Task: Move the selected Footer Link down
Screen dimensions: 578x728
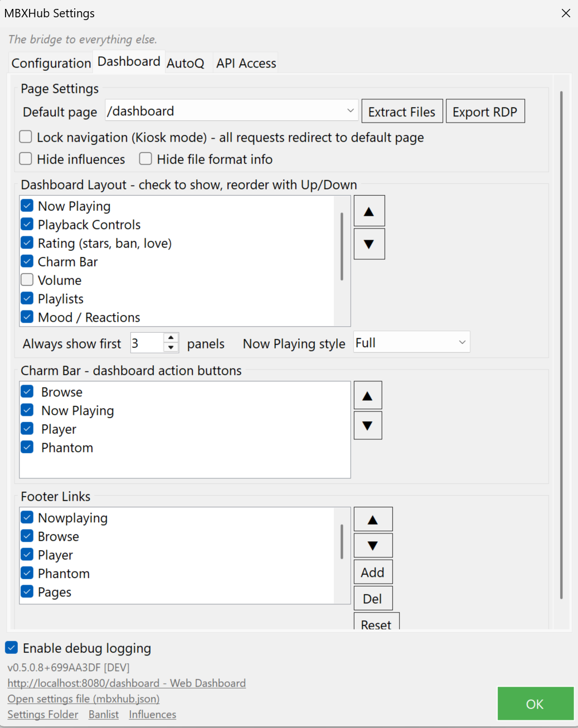Action: point(373,545)
